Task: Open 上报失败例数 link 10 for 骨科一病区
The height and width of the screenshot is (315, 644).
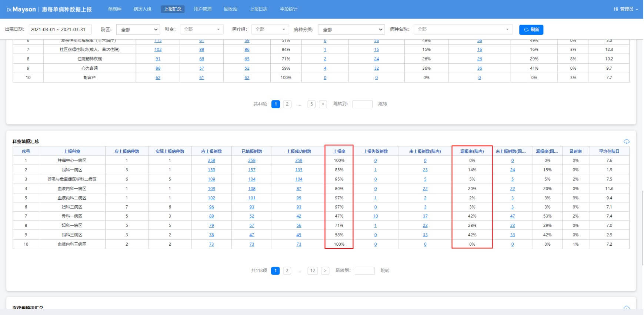Action: 375,216
